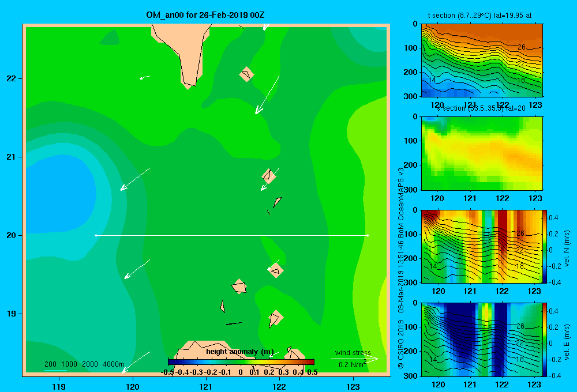Click the 'vel. N (m/s)' axis label
Screen dimensions: 577x392
567,248
